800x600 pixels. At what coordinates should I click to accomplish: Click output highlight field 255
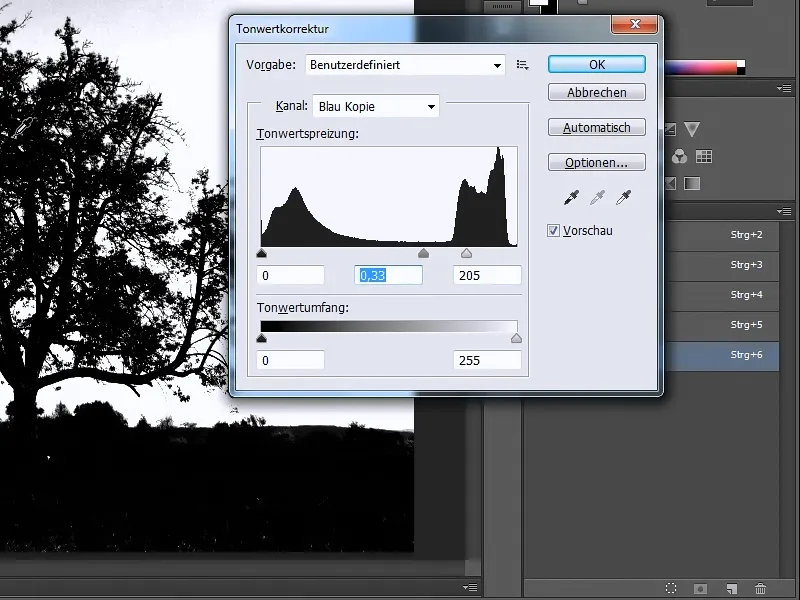point(487,360)
